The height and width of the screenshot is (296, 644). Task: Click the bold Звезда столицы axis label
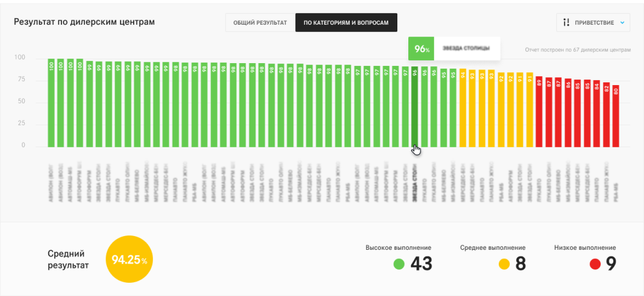415,183
